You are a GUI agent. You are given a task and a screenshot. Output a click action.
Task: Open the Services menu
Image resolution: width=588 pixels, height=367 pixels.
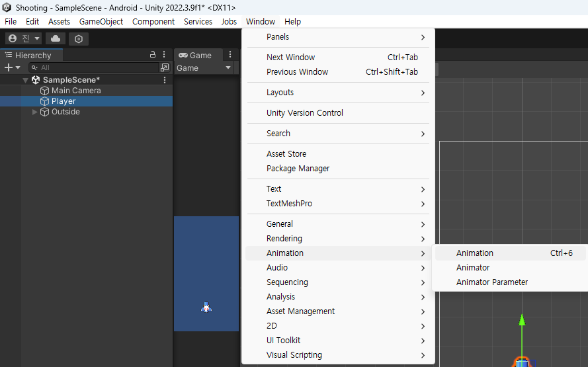[198, 21]
